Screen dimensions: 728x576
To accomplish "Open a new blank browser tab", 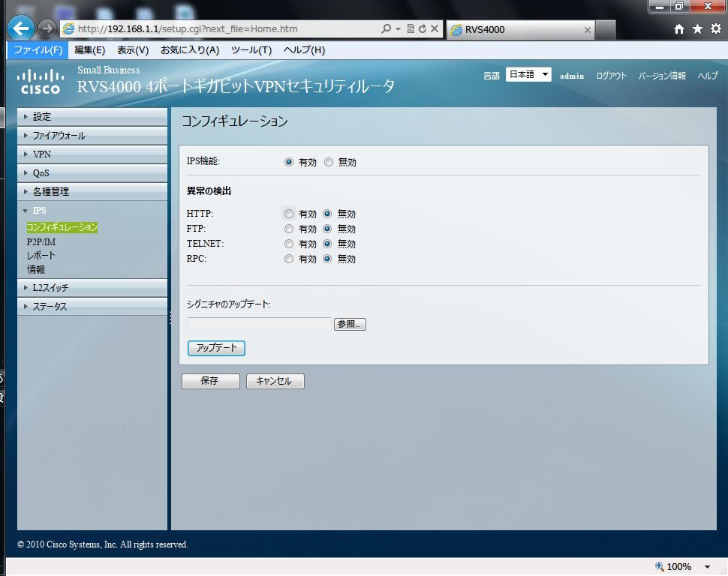I will 606,30.
